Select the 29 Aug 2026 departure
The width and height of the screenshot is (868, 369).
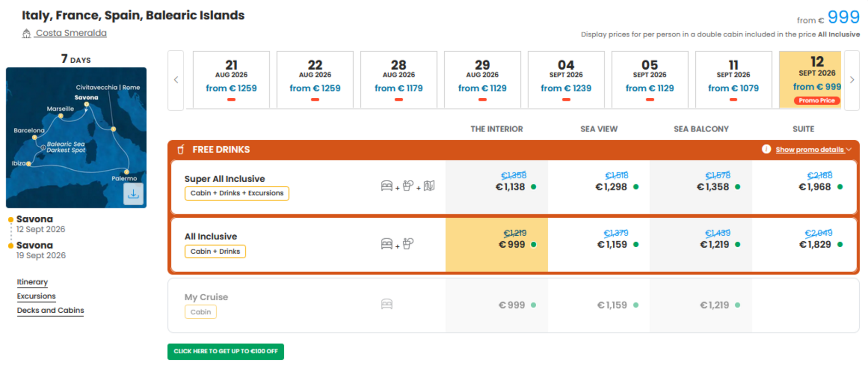pyautogui.click(x=482, y=80)
